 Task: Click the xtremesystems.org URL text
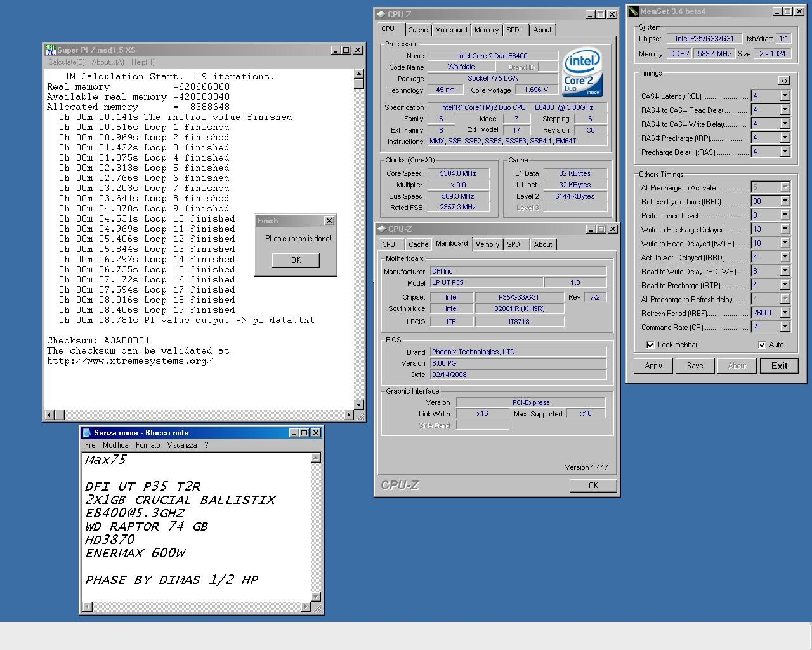(130, 361)
